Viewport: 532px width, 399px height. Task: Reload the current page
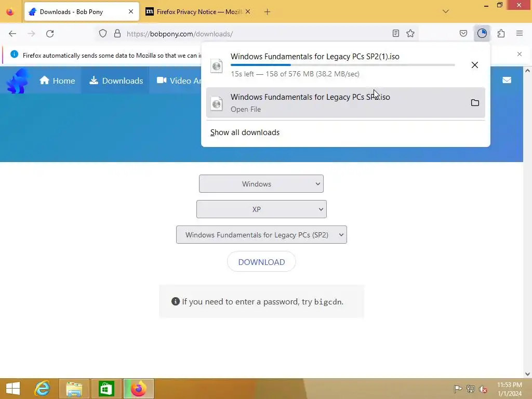coord(50,34)
